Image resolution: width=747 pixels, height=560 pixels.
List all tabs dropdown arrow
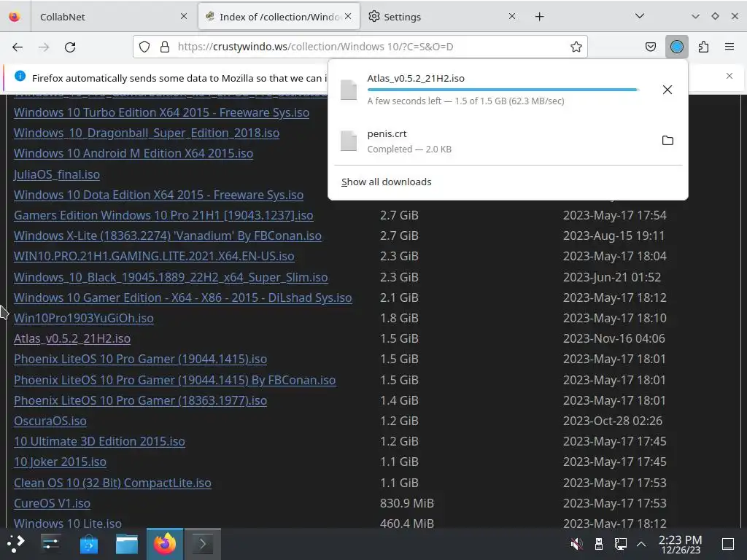click(640, 16)
